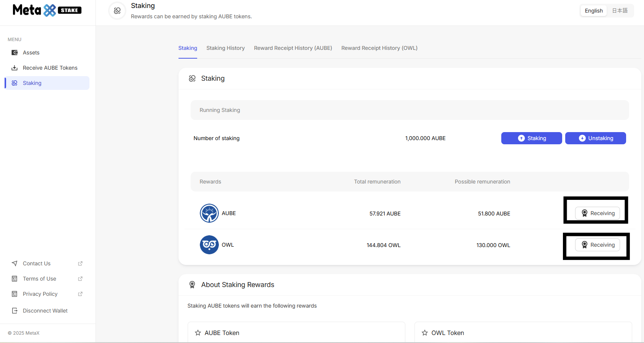Open Reward Receipt History (AUBE) tab
The width and height of the screenshot is (644, 343).
tap(293, 48)
